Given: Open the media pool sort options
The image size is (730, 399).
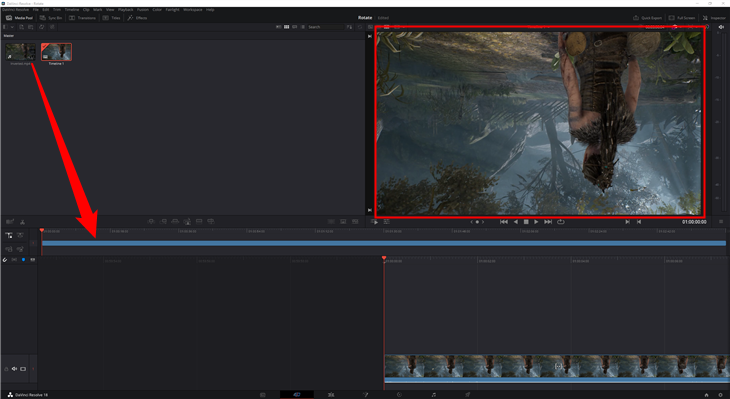Looking at the screenshot, I should (349, 27).
